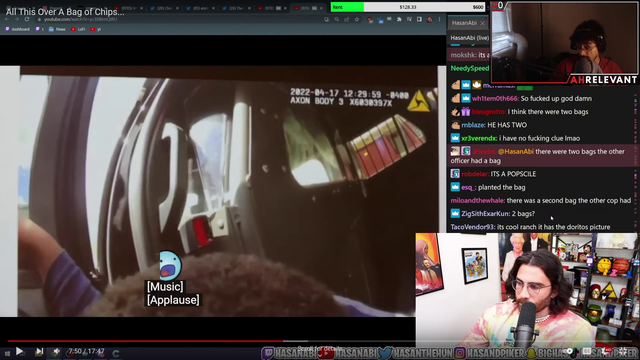Click message 'So fucked up god damn'
The width and height of the screenshot is (640, 360).
coord(556,98)
